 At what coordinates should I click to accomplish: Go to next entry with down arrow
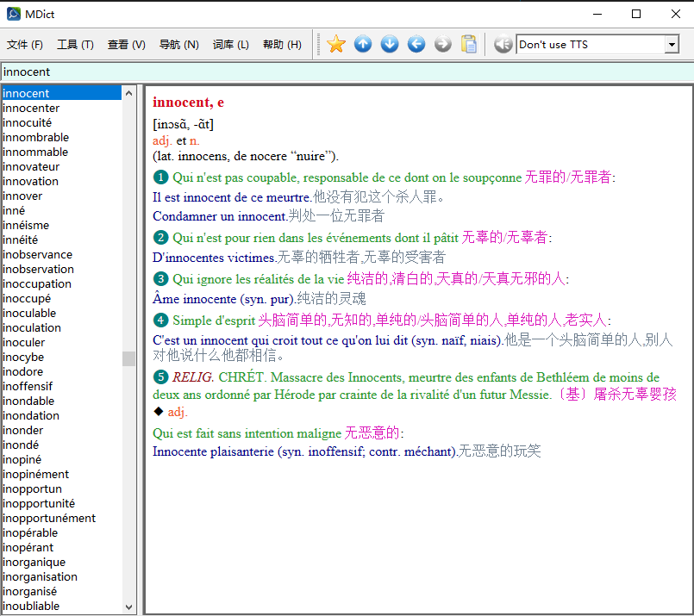point(390,44)
